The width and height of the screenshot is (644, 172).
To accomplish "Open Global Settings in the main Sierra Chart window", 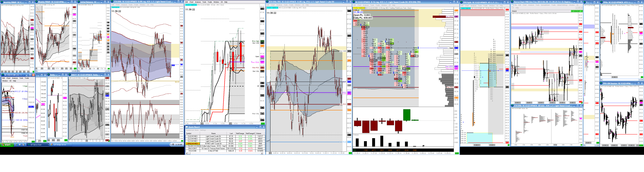I will pos(562,5).
